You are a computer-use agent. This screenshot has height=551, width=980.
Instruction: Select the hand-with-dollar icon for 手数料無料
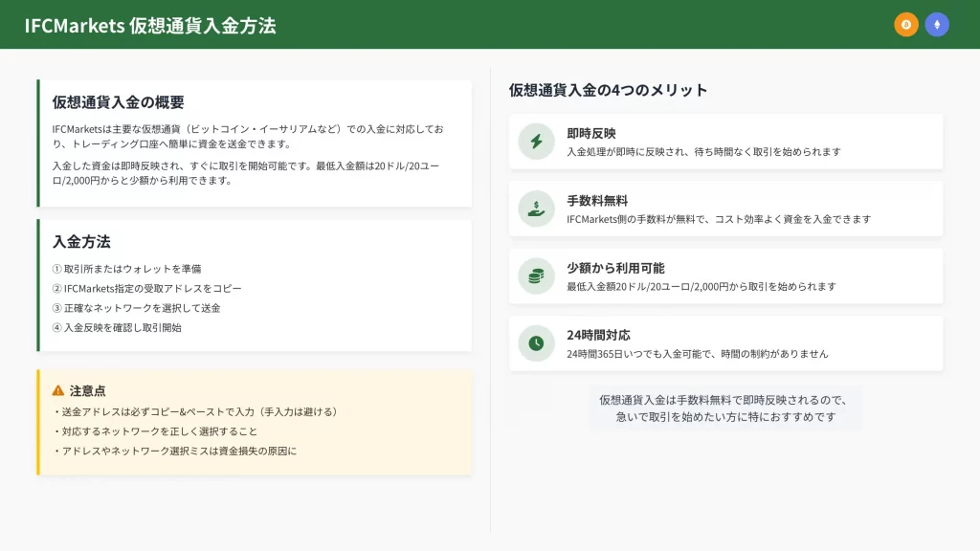point(536,209)
